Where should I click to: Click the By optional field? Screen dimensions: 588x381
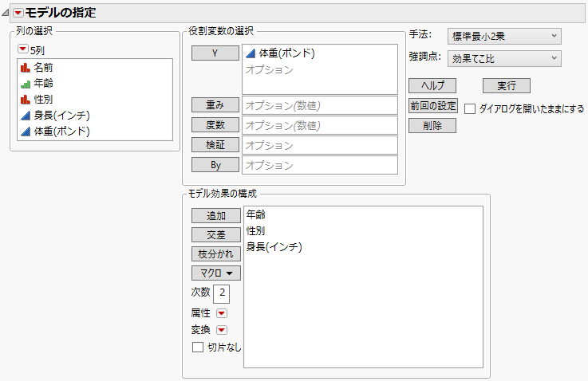coord(320,165)
